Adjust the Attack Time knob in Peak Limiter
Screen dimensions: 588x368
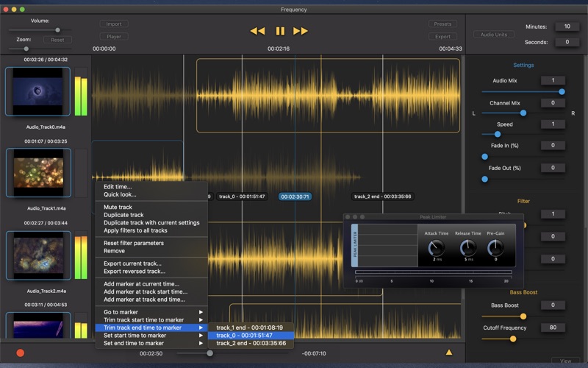click(436, 248)
